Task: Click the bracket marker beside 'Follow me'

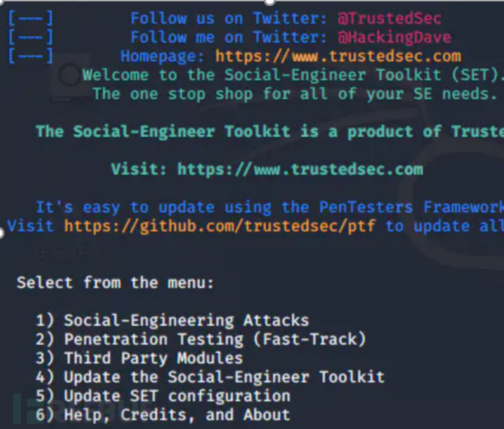Action: tap(30, 37)
